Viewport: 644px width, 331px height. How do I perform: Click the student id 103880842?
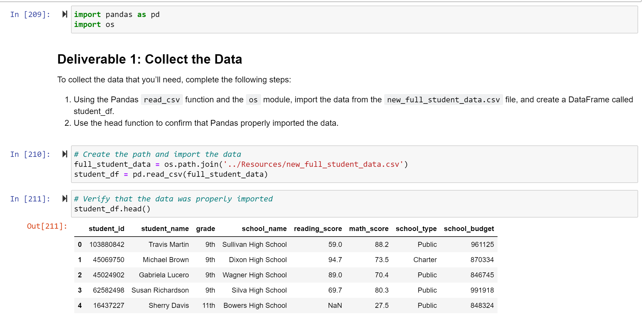tap(107, 245)
